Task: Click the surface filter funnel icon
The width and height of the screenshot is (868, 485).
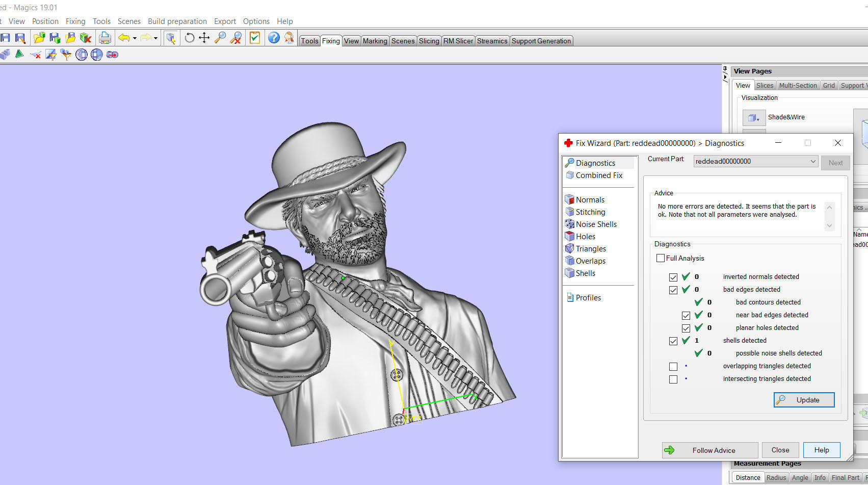Action: 50,54
